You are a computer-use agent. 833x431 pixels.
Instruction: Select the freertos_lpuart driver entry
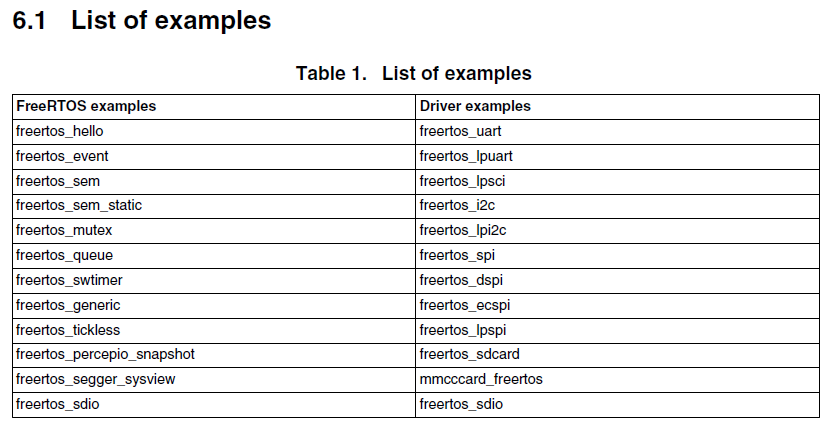point(466,156)
